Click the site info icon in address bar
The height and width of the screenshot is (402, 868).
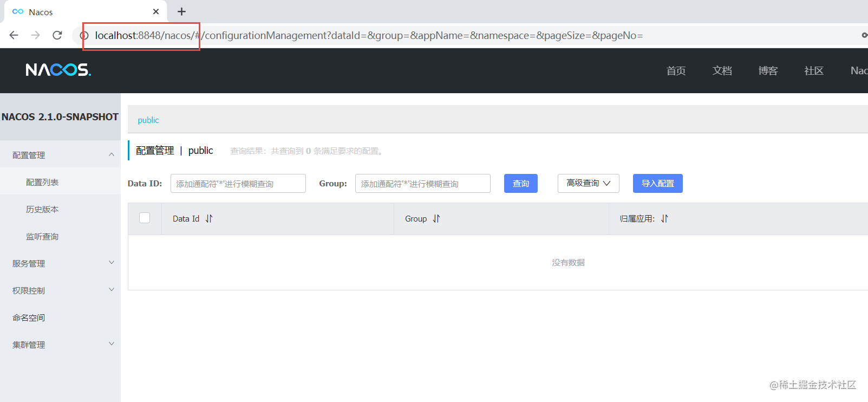click(x=84, y=36)
